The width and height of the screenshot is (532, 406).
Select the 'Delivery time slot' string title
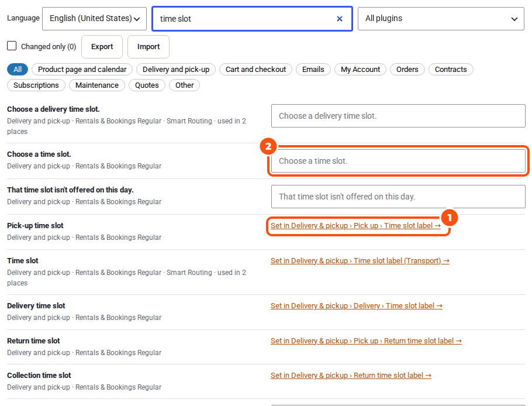tap(36, 305)
